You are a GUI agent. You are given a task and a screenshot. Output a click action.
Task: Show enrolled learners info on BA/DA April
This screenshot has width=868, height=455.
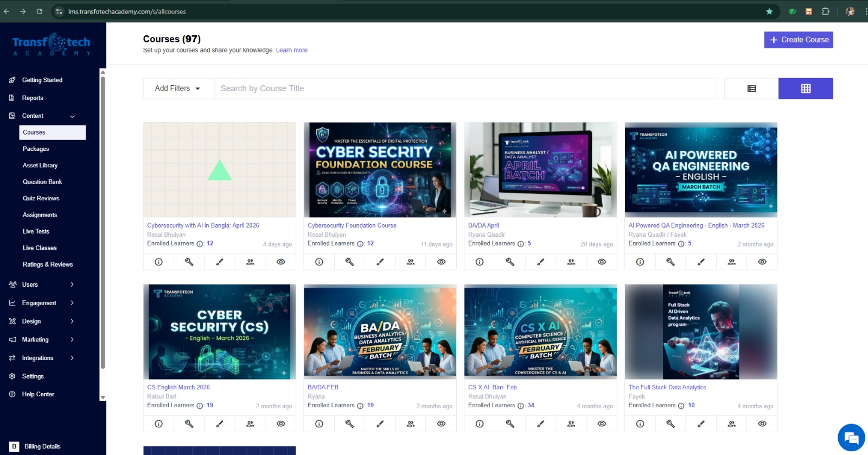tap(521, 244)
